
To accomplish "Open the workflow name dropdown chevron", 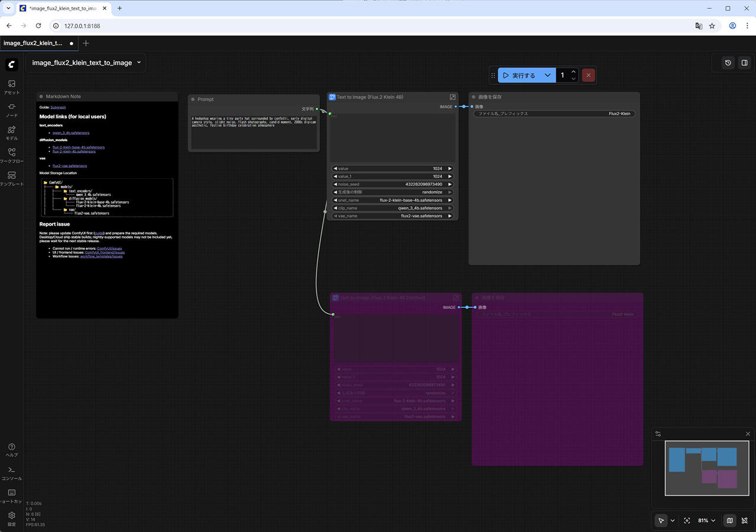I will 139,63.
